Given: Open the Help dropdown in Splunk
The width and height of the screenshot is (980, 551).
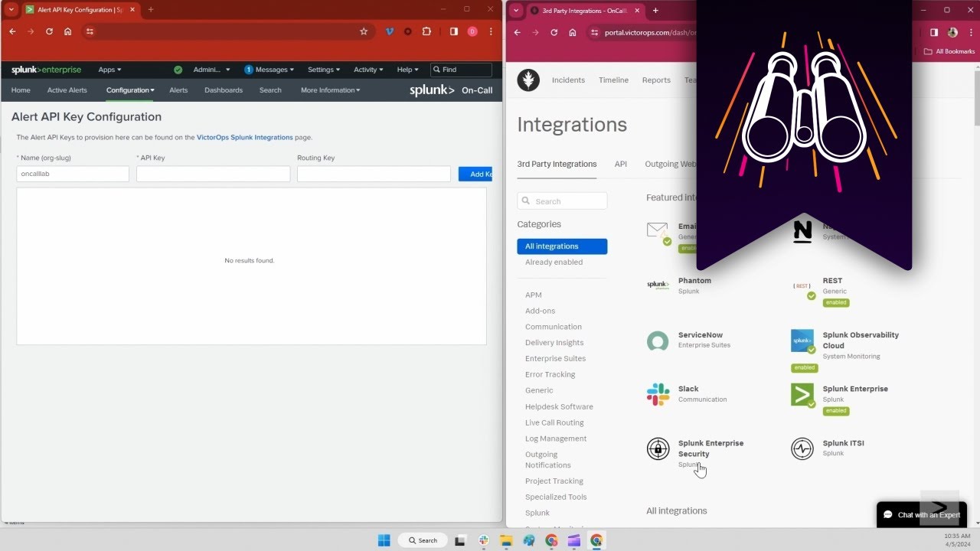Looking at the screenshot, I should 407,70.
